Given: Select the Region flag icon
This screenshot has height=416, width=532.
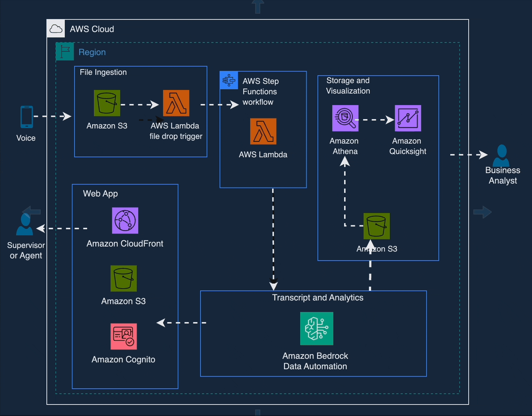Looking at the screenshot, I should pyautogui.click(x=65, y=51).
